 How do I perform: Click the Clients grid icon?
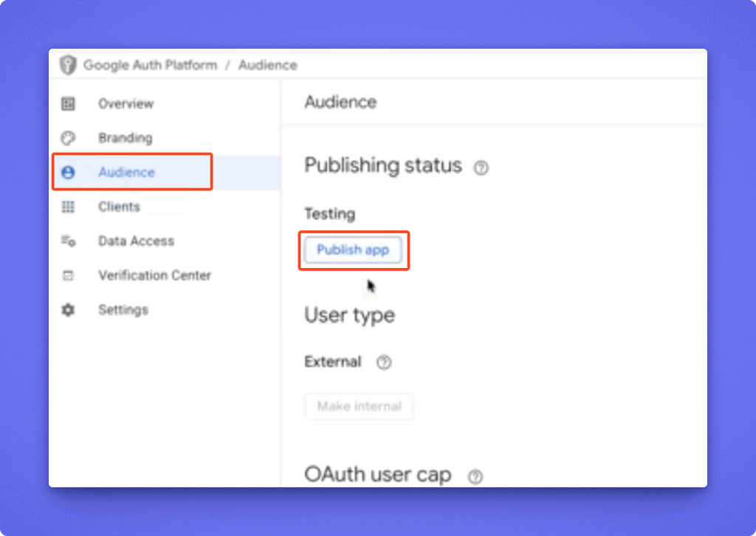68,207
